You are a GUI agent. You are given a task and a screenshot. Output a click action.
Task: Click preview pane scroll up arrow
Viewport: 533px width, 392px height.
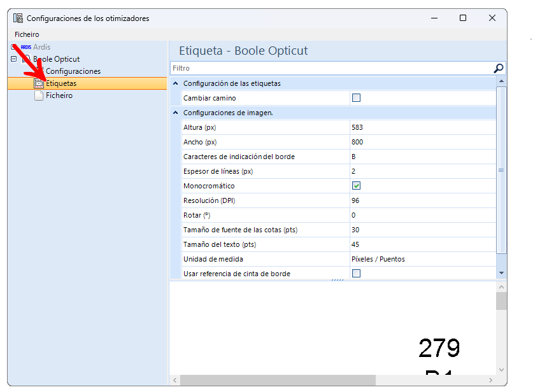click(x=501, y=288)
